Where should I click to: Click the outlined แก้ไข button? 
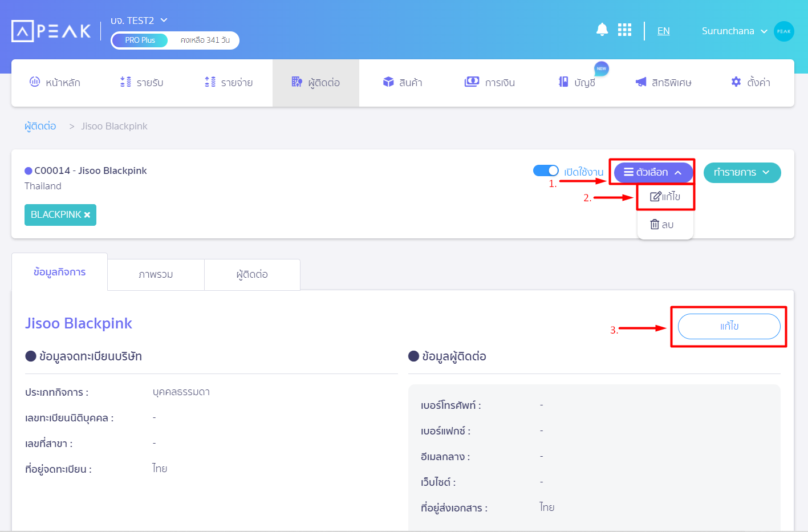click(x=729, y=326)
